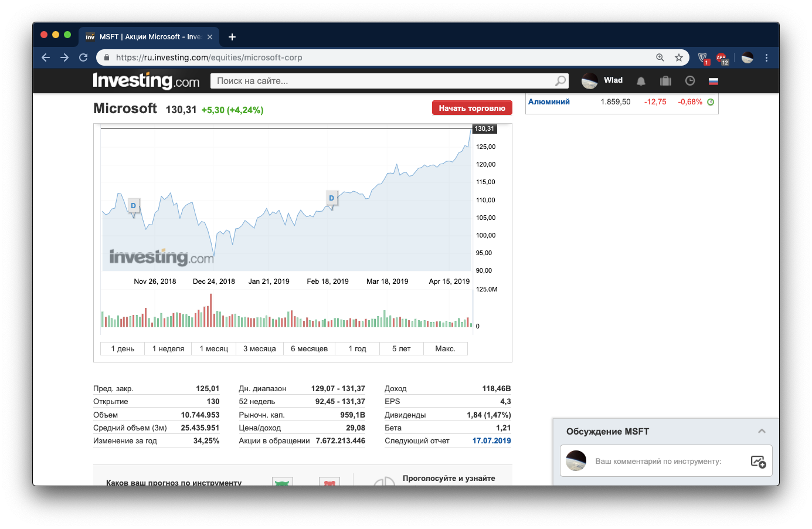Go back to the previous page

coord(46,57)
